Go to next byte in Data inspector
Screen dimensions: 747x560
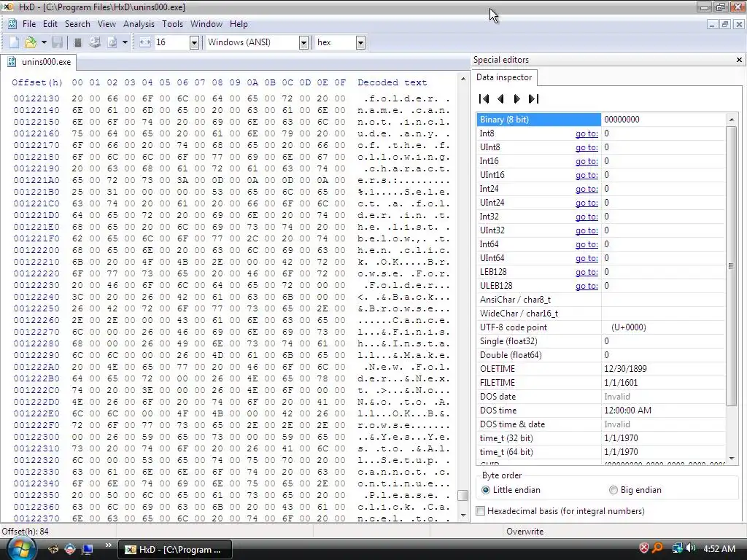click(x=517, y=98)
